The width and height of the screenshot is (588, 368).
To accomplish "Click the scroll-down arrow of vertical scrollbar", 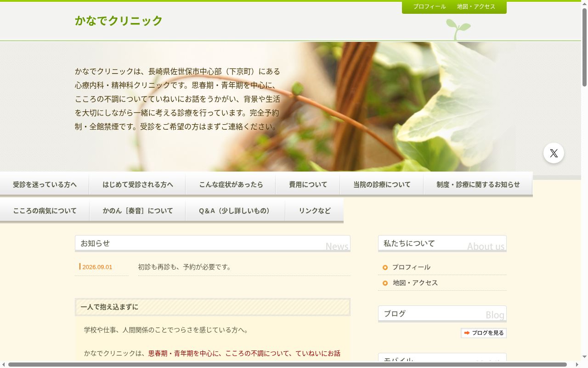I will tap(584, 357).
